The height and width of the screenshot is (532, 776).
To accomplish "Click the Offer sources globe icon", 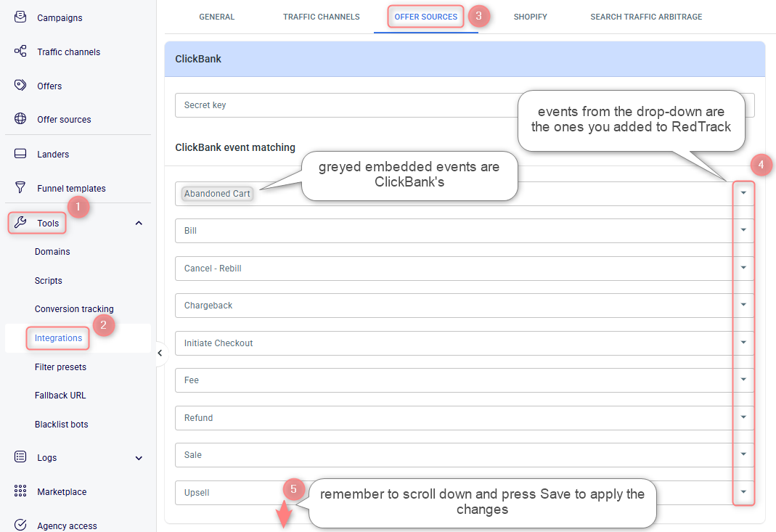I will click(20, 119).
